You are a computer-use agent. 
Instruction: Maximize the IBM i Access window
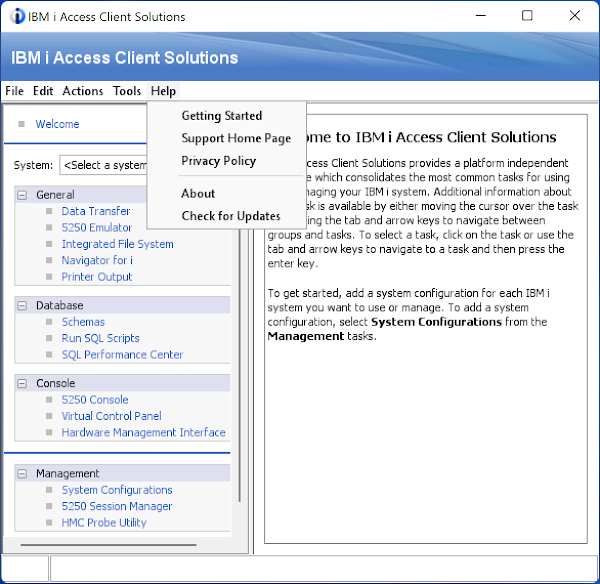click(527, 16)
